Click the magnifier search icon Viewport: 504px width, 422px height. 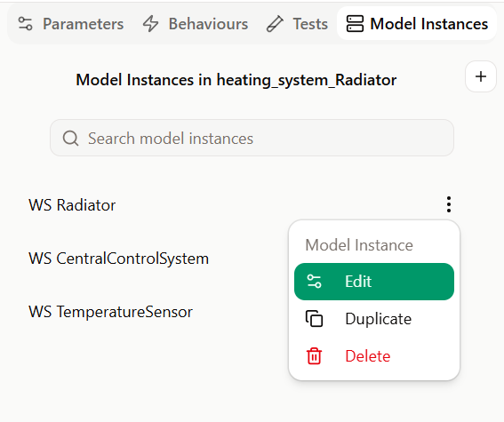(71, 139)
